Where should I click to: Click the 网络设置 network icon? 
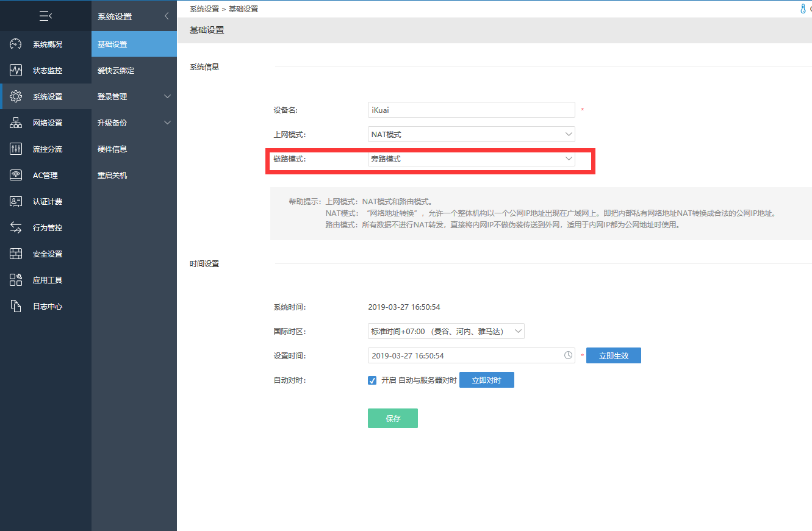16,123
